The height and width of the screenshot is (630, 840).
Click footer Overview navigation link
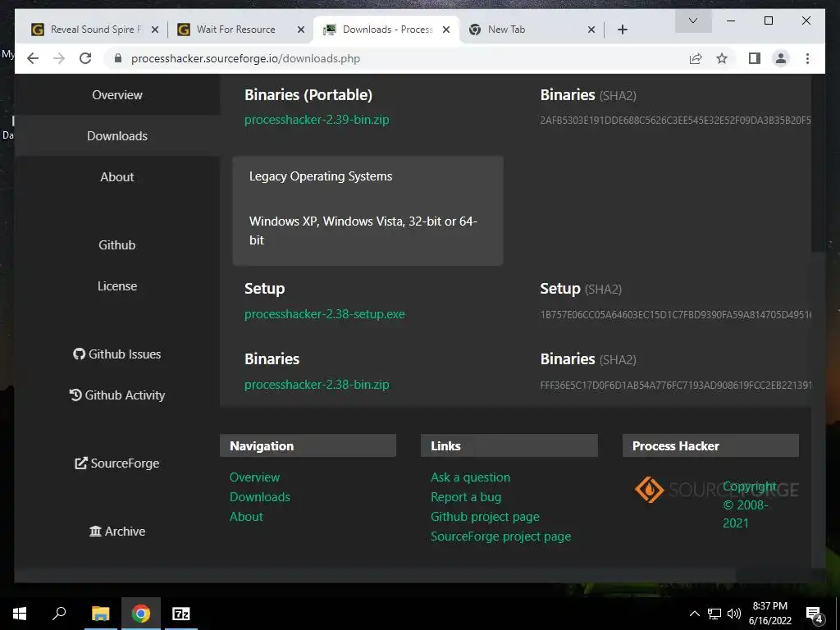click(x=254, y=477)
